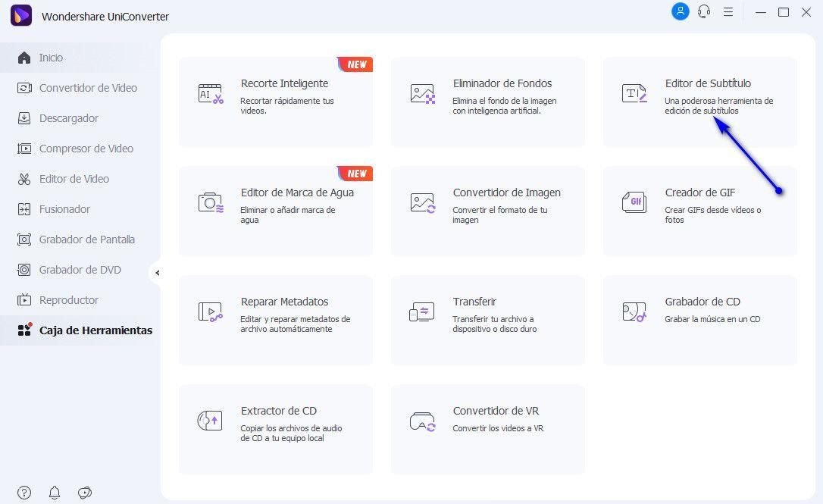The height and width of the screenshot is (504, 823).
Task: Click the user account avatar icon
Action: tap(680, 12)
